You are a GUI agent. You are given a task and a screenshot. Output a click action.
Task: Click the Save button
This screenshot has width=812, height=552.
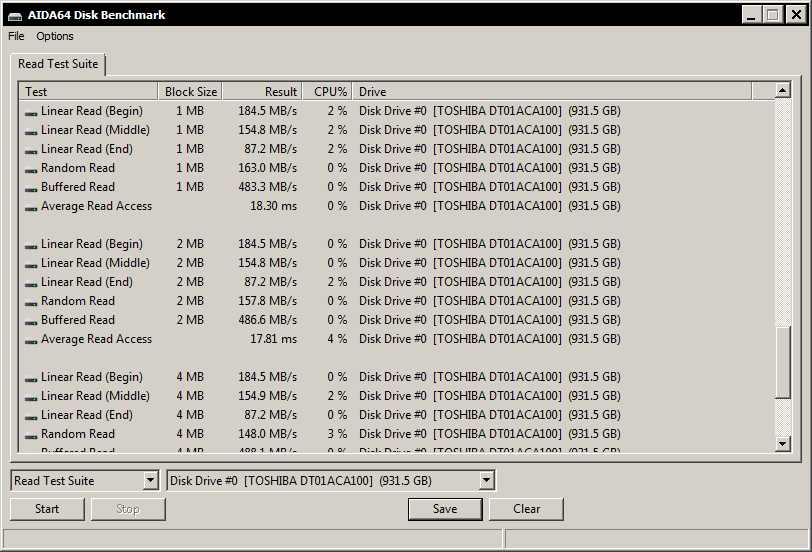(x=445, y=509)
